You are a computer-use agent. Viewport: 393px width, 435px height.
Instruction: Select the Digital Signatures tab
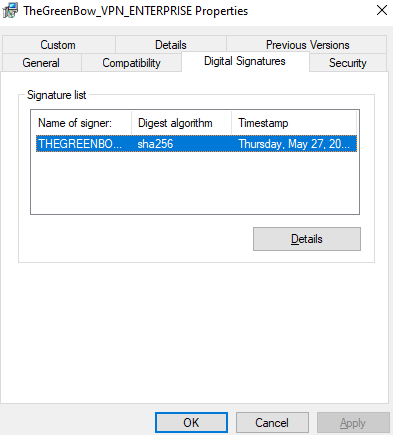[245, 61]
